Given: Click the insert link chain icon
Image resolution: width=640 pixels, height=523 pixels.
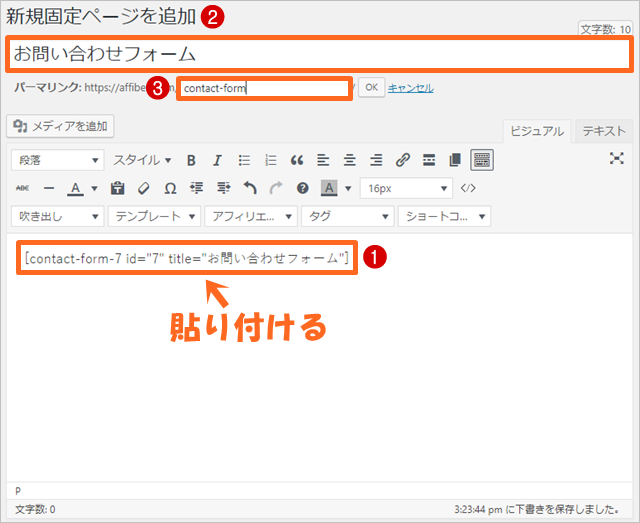Looking at the screenshot, I should tap(403, 160).
